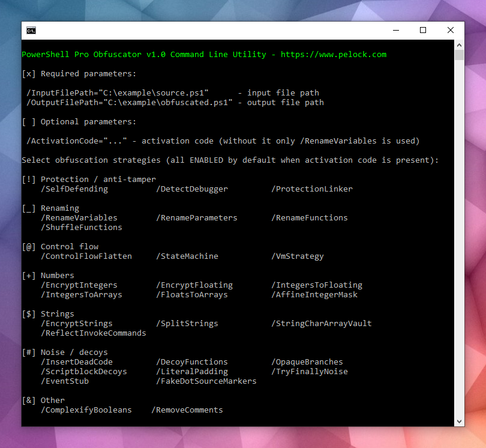486x448 pixels.
Task: Click the /OutputFilePath="C:\example\obfuscated.ps1" text
Action: point(130,103)
